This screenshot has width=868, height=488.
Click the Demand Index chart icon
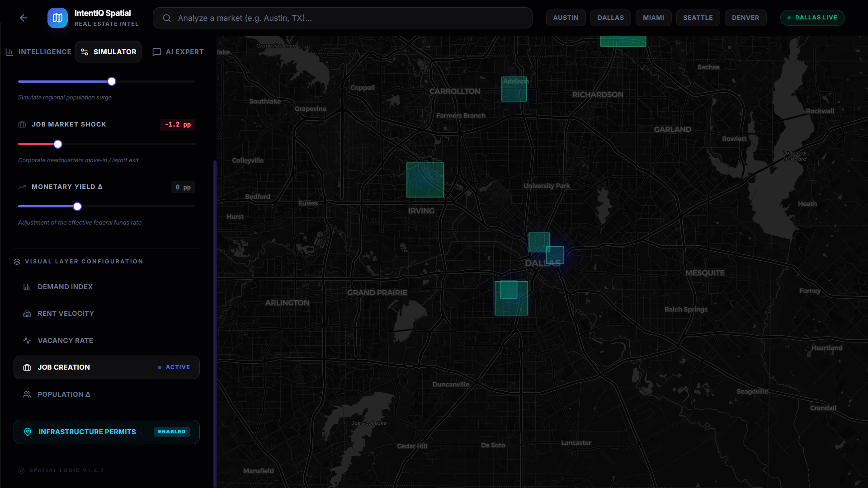pos(27,287)
